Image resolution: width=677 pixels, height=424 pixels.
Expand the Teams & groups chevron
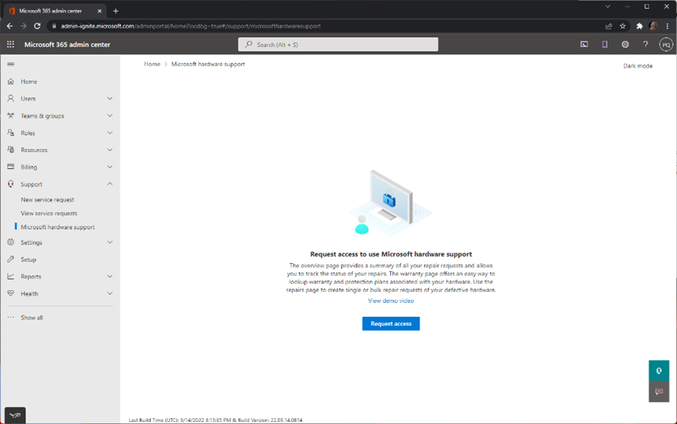click(x=110, y=116)
